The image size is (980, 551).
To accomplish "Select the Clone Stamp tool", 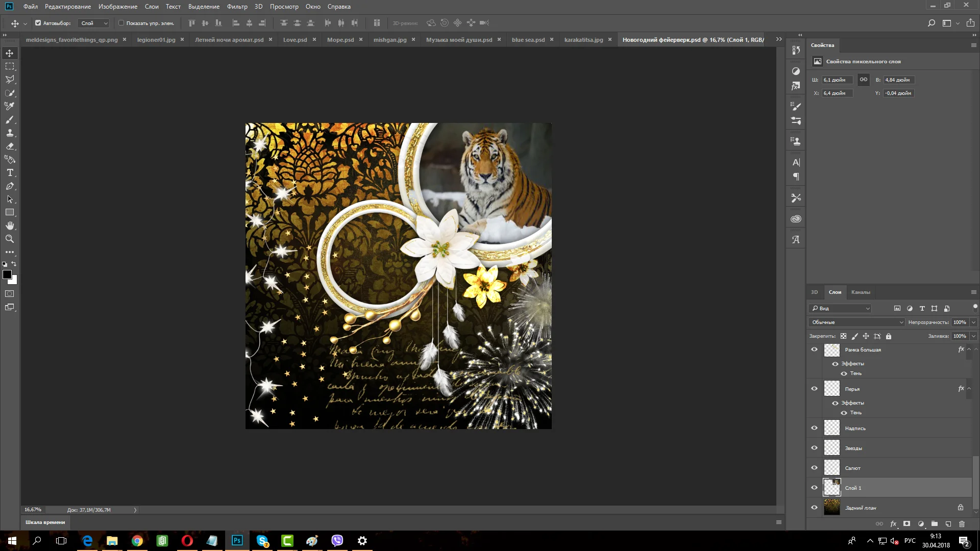I will [x=10, y=133].
